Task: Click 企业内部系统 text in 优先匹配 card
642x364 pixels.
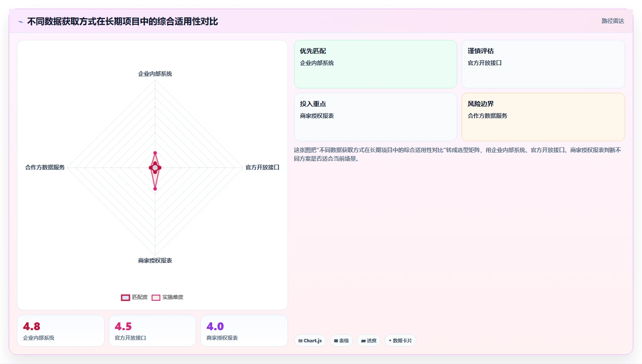Action: 317,63
